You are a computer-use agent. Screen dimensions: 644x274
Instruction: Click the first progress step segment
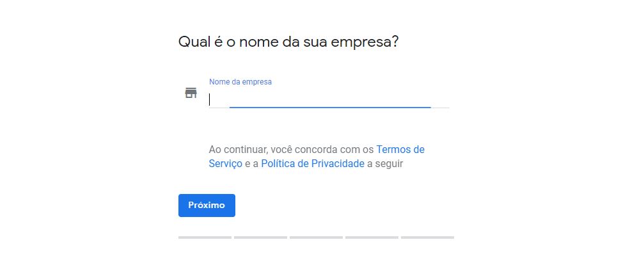205,238
